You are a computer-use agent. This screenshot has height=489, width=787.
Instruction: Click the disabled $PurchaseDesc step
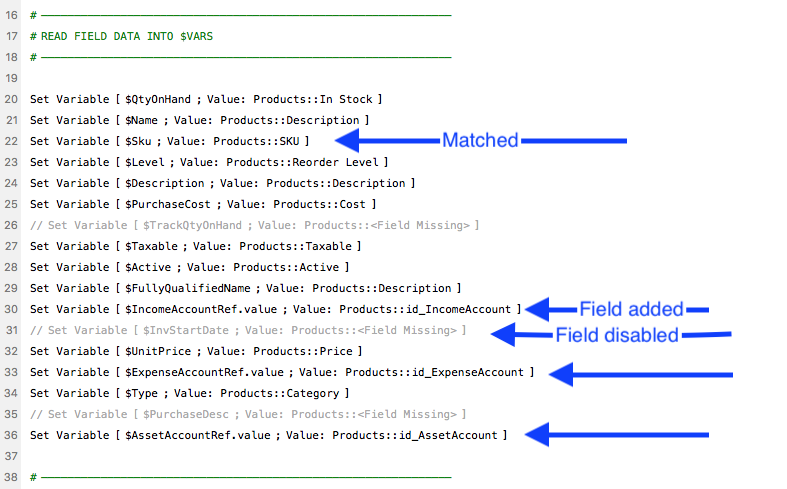tap(254, 414)
